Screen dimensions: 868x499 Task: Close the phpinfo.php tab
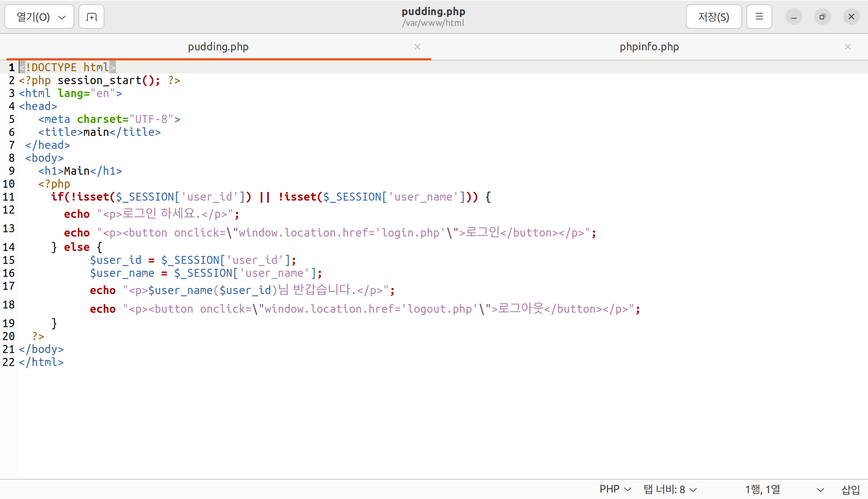pyautogui.click(x=847, y=47)
